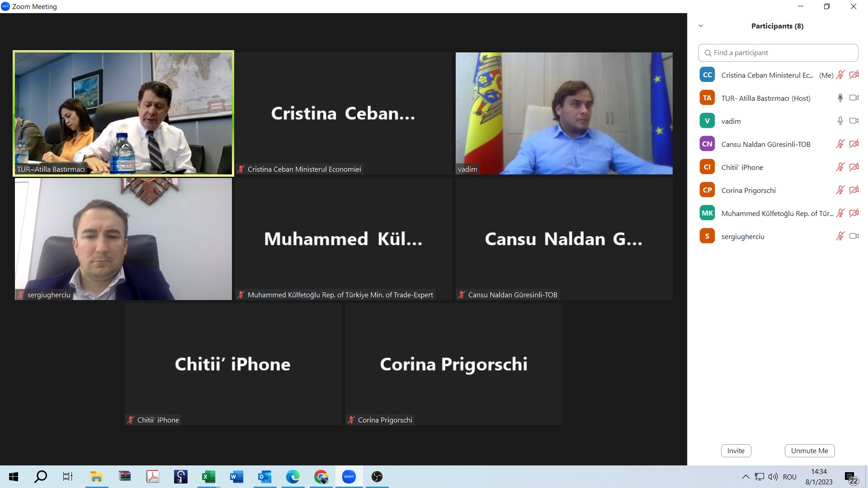Toggle Corina Prigorschi's disabled camera icon
Screen dimensions: 868x488
[x=854, y=190]
